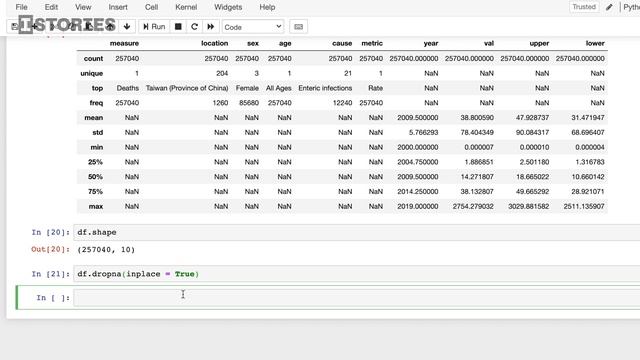Click the 'mean' row label

coord(93,118)
